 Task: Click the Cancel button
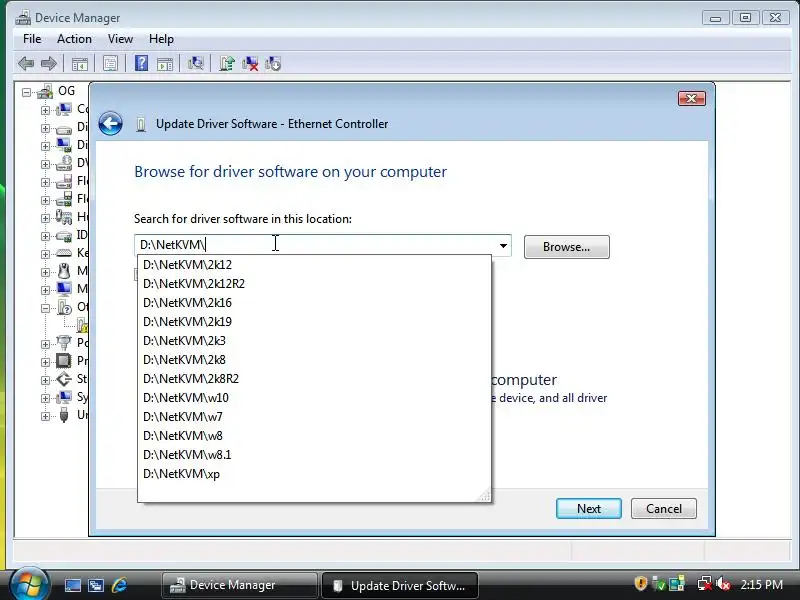click(664, 509)
